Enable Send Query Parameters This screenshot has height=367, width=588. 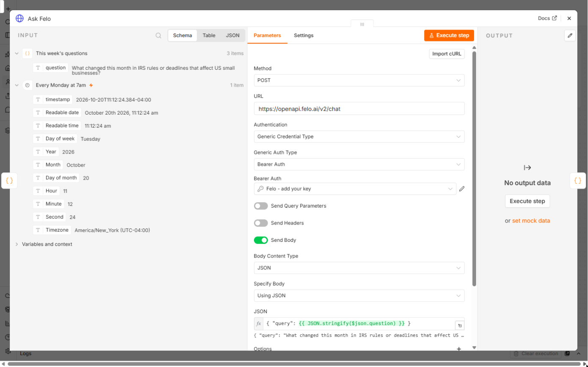click(261, 206)
